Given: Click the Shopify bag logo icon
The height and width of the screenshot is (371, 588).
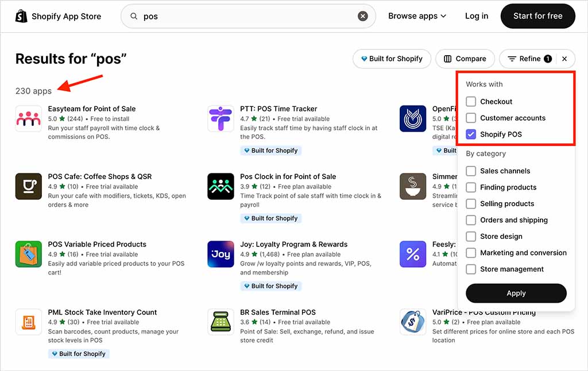Looking at the screenshot, I should pos(21,16).
